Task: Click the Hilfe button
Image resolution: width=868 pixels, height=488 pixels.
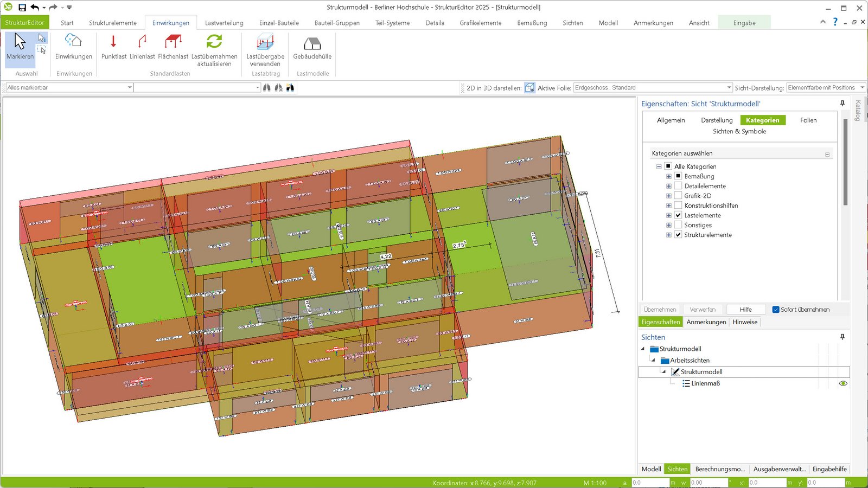Action: pyautogui.click(x=746, y=310)
